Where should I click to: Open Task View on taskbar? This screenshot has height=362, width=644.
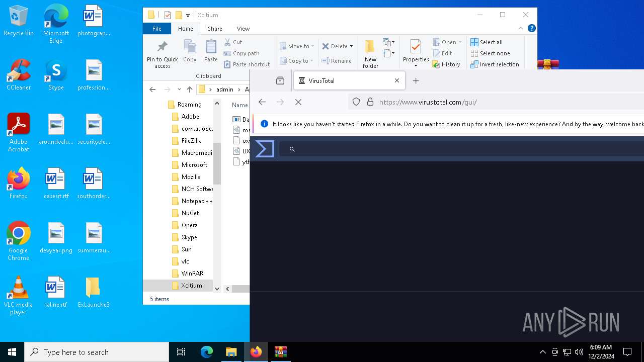[x=181, y=352]
